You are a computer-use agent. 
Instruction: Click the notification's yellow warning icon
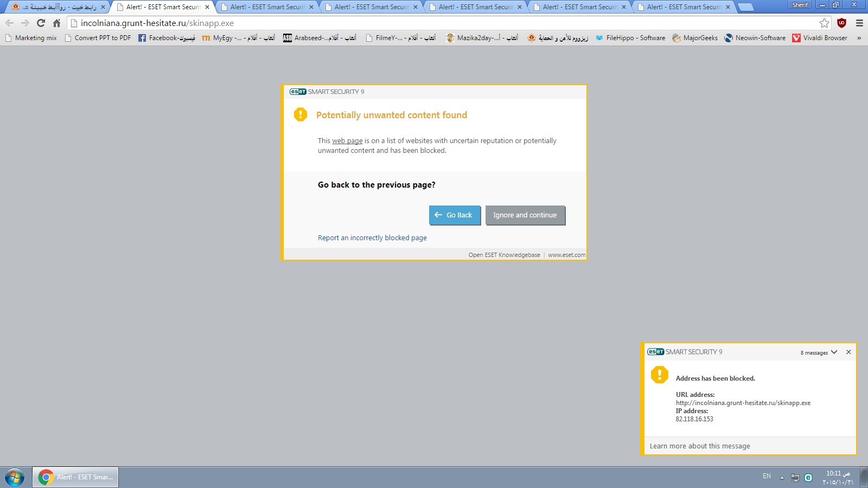point(660,375)
